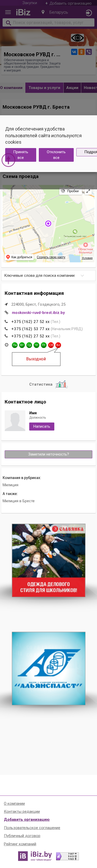Click the company search input field
This screenshot has height=868, width=97.
48,23
